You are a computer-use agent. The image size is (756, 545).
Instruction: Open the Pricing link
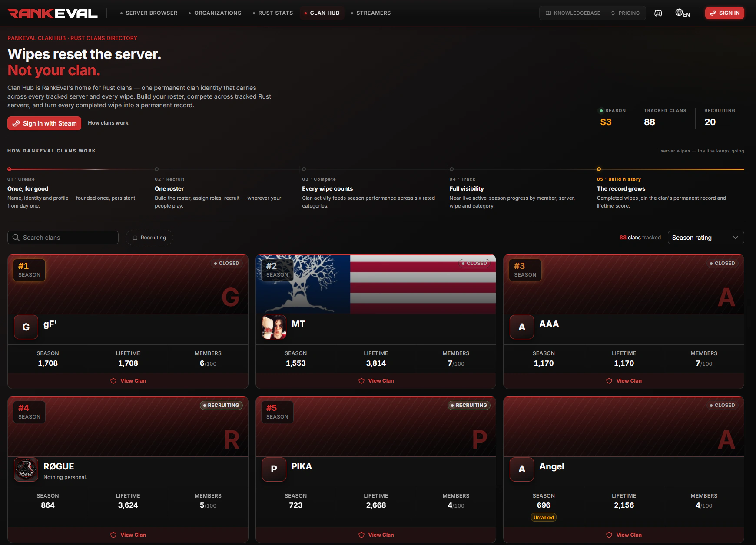(625, 13)
